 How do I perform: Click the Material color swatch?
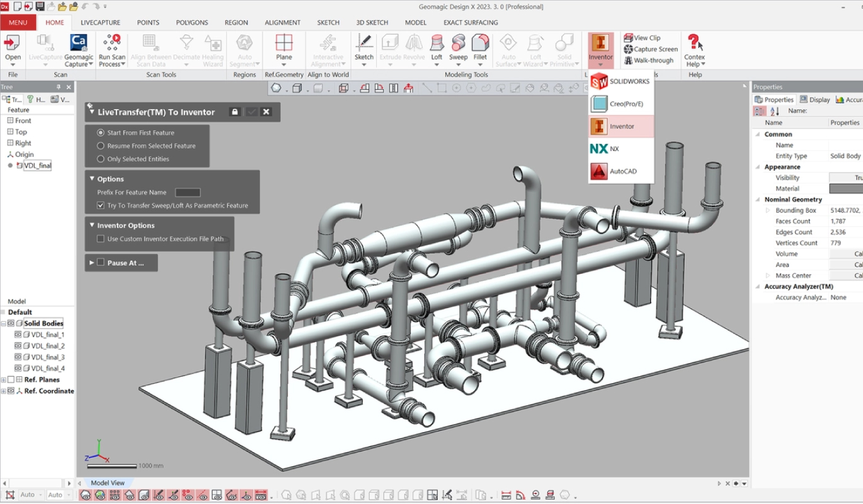coord(845,188)
